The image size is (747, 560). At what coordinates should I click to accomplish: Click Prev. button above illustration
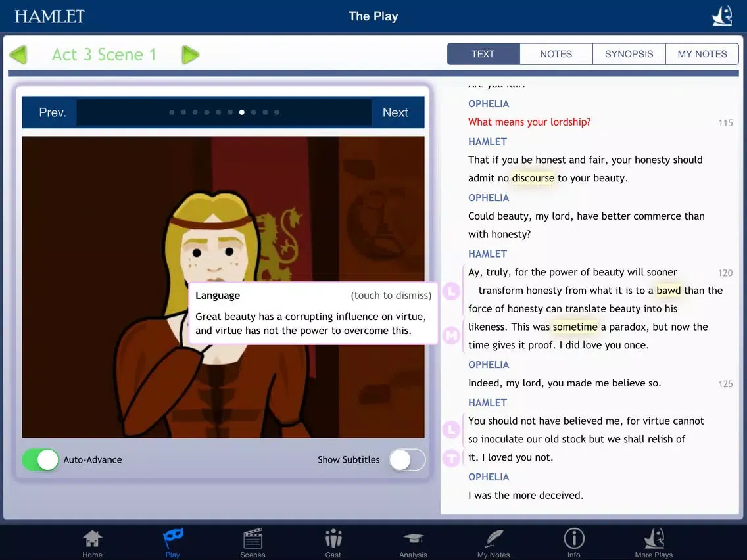click(x=53, y=112)
